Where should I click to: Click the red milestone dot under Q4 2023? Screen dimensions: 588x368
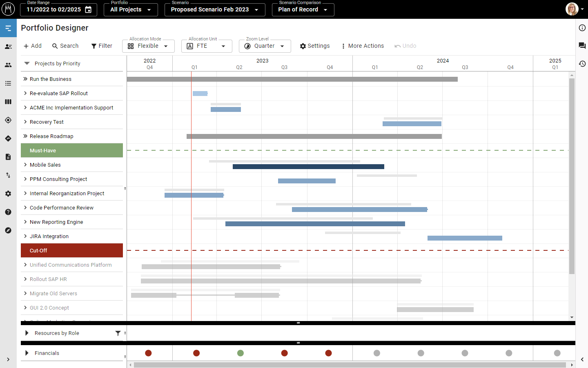tap(330, 353)
